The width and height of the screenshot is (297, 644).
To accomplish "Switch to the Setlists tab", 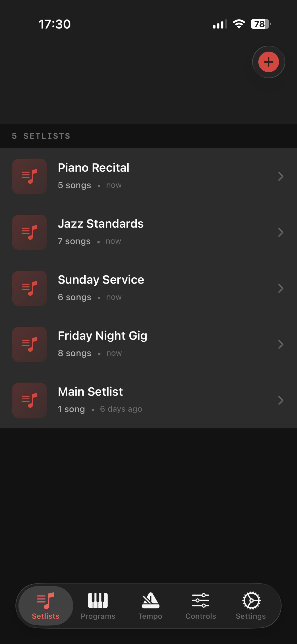I will click(46, 605).
